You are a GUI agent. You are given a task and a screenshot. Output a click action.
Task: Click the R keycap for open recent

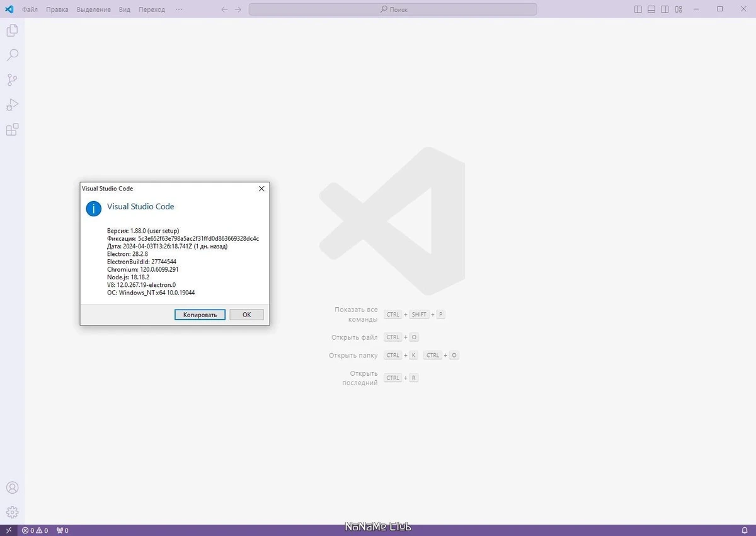[413, 378]
